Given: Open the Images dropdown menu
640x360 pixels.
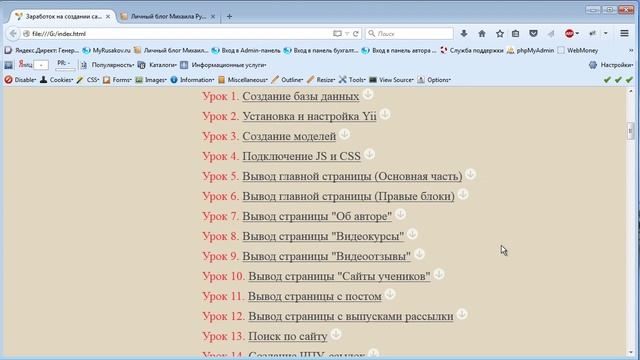Looking at the screenshot, I should click(151, 80).
